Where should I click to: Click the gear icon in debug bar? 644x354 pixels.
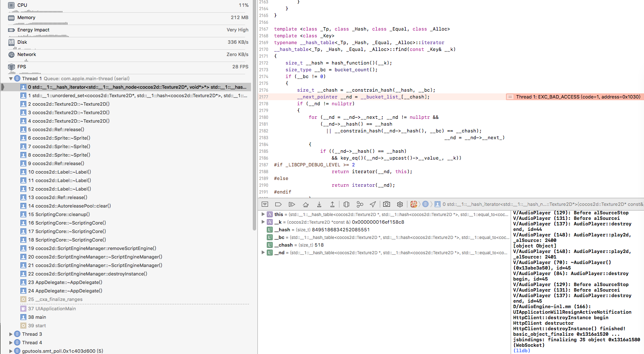[400, 204]
